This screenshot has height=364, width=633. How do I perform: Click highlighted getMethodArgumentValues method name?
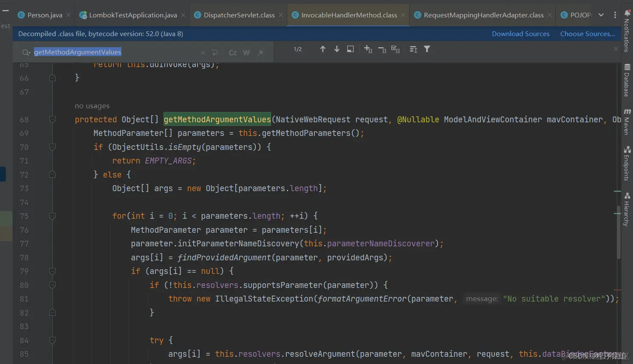point(217,119)
